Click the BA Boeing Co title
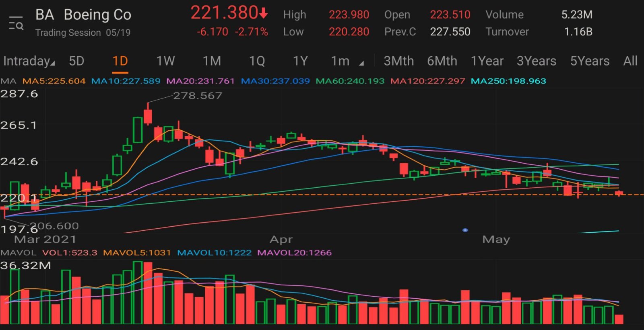This screenshot has width=644, height=330. click(83, 15)
